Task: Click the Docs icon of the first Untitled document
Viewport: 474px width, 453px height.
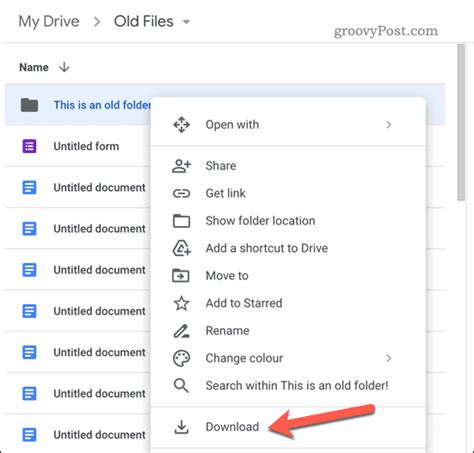Action: (29, 187)
